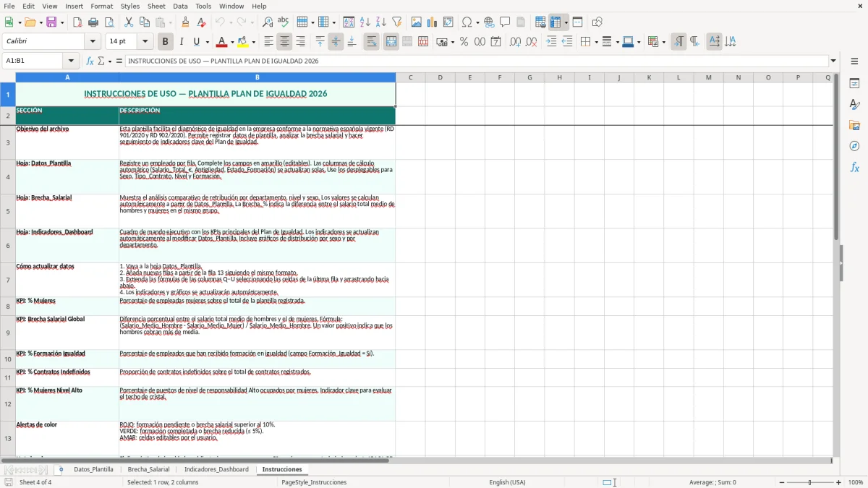Open sidebar Gallery panel icon
Viewport: 868px width, 488px height.
click(854, 126)
